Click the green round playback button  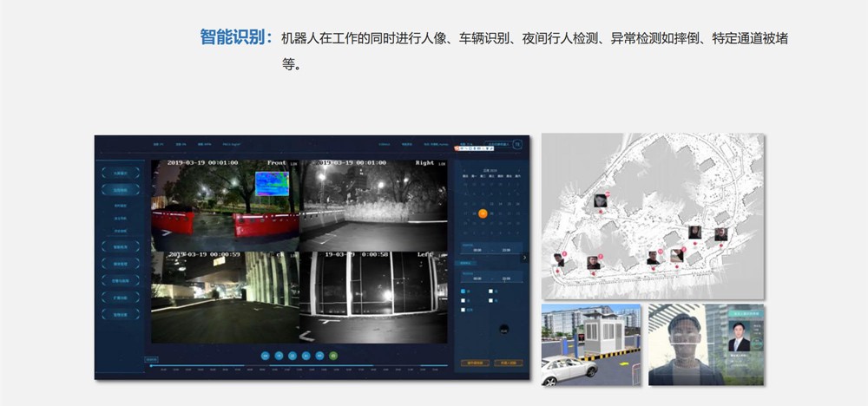(333, 355)
